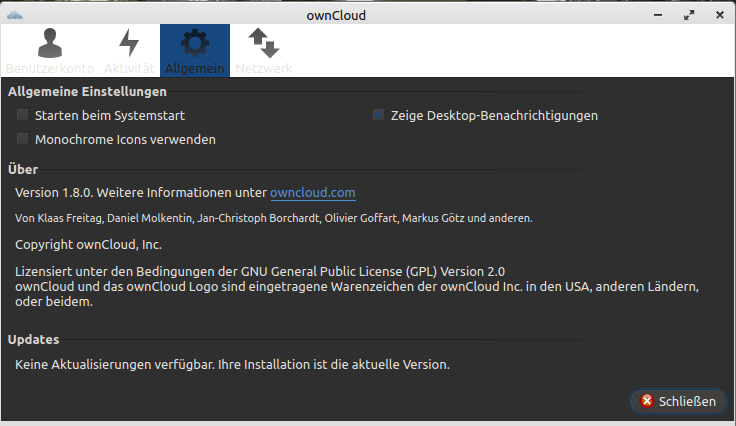
Task: Disable Zeige Desktop-Benachrichtigungen checkbox
Action: tap(378, 115)
